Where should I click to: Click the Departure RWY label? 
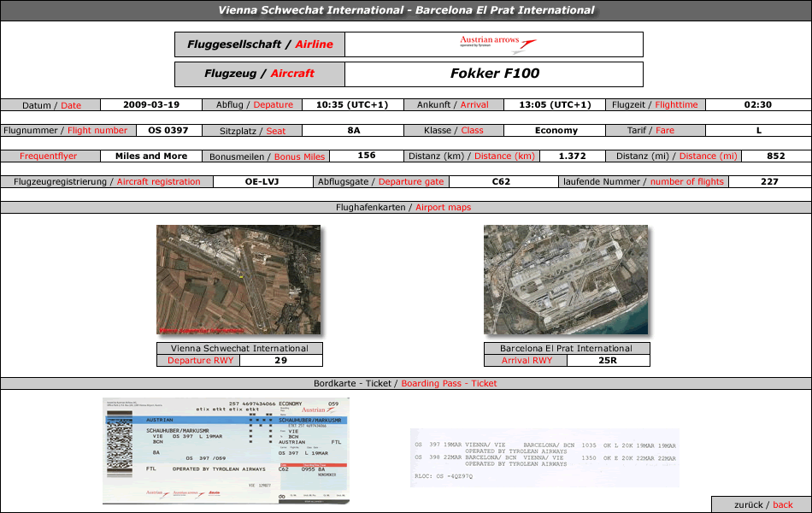(199, 360)
